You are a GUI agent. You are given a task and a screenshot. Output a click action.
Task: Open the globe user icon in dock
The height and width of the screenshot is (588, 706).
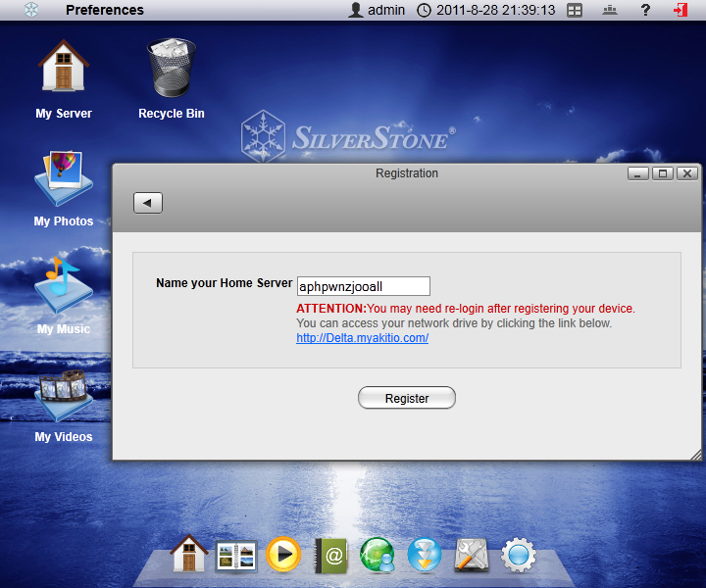(x=378, y=556)
